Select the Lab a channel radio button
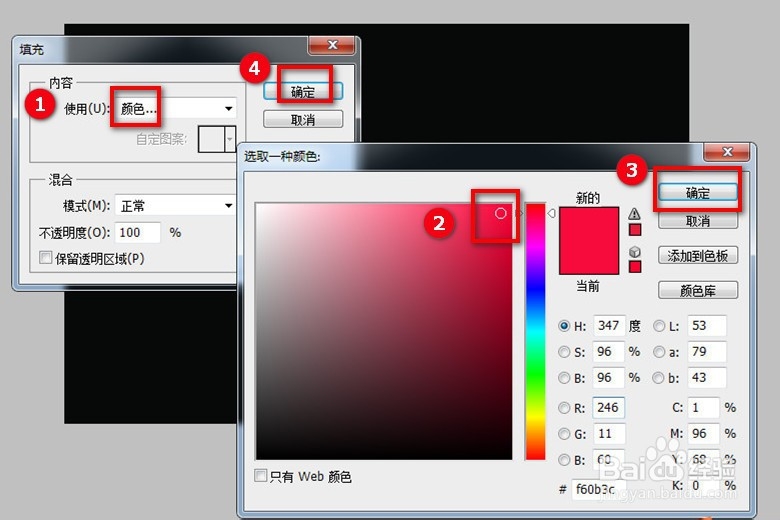This screenshot has width=780, height=520. [659, 352]
